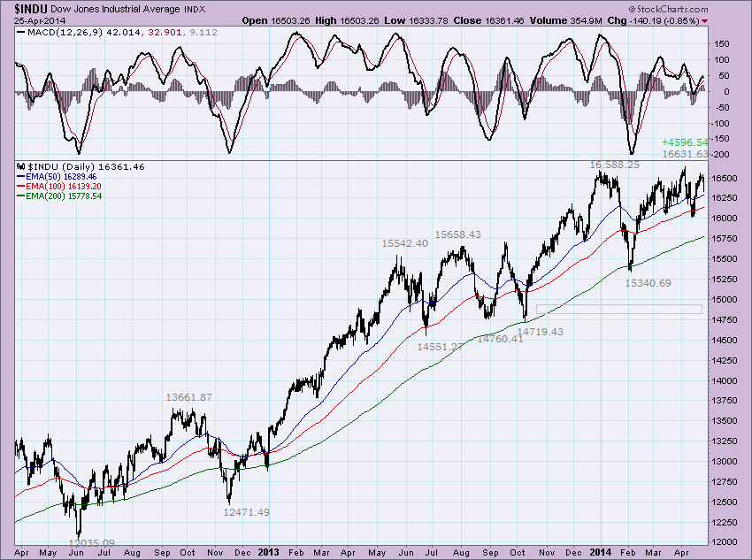Click the 12035.09 low price label
Screen dimensions: 752x560
(92, 542)
